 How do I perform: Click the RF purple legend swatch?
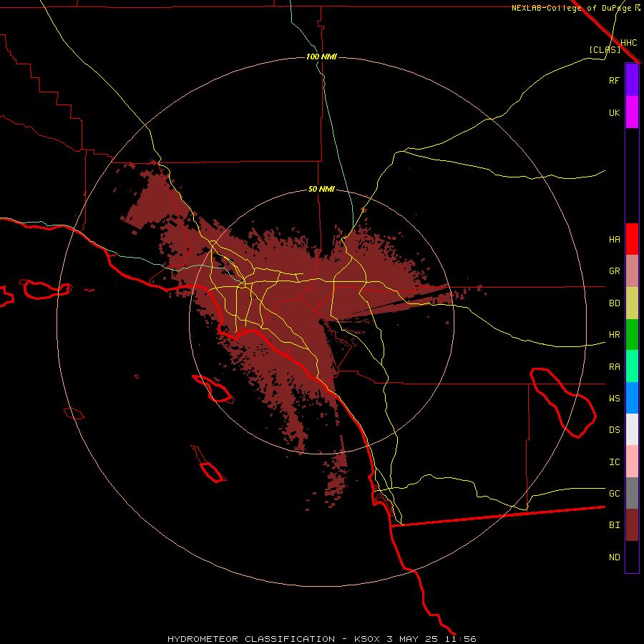(x=632, y=80)
